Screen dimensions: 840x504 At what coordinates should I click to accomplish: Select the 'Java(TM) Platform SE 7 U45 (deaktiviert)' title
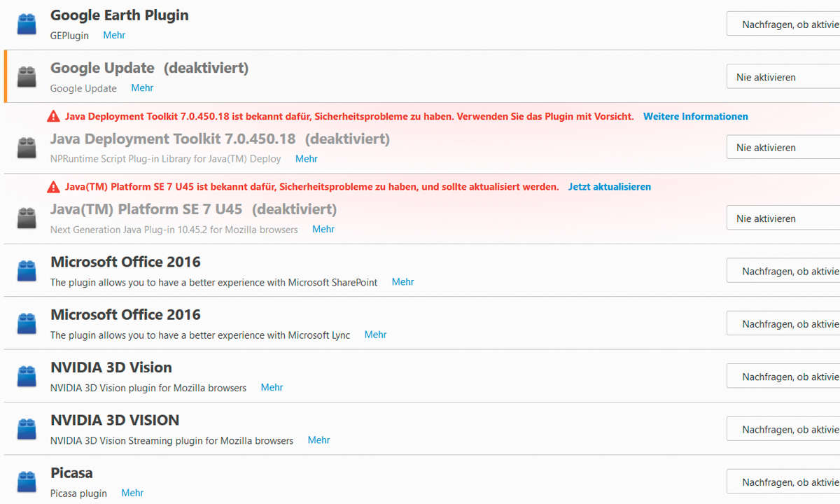click(x=194, y=209)
